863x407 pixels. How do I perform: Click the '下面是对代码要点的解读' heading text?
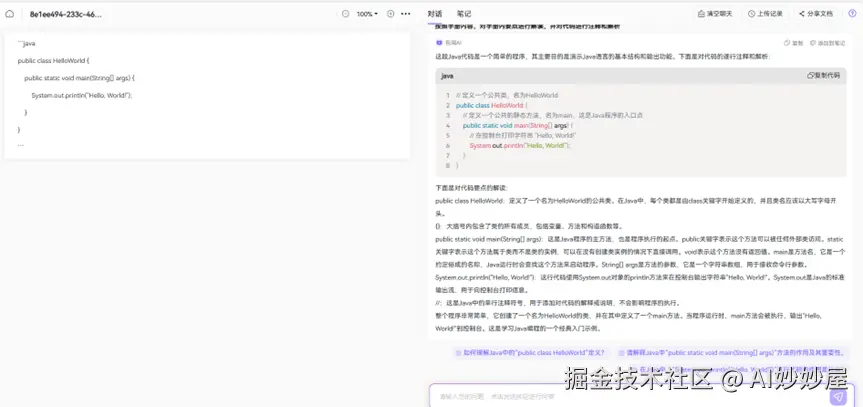point(472,188)
